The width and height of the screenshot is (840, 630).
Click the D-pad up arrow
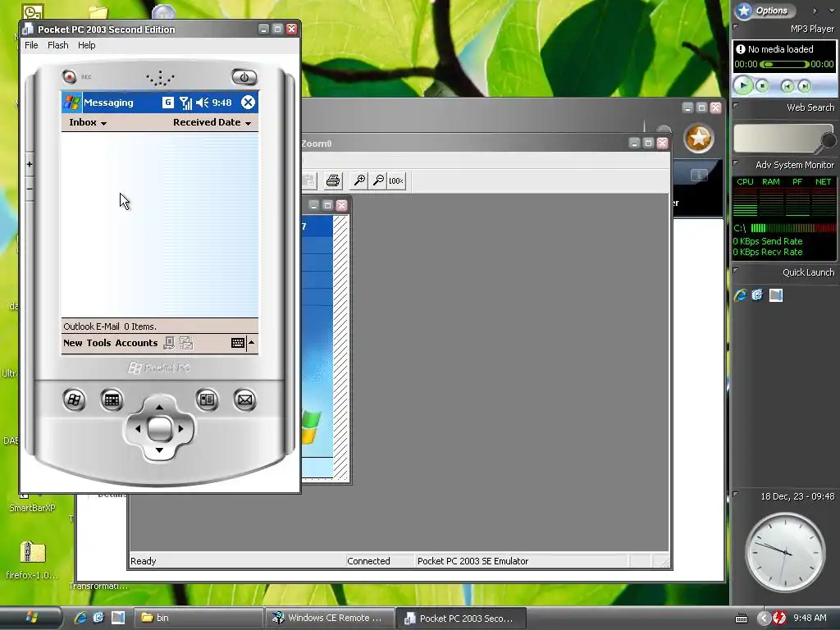[159, 407]
